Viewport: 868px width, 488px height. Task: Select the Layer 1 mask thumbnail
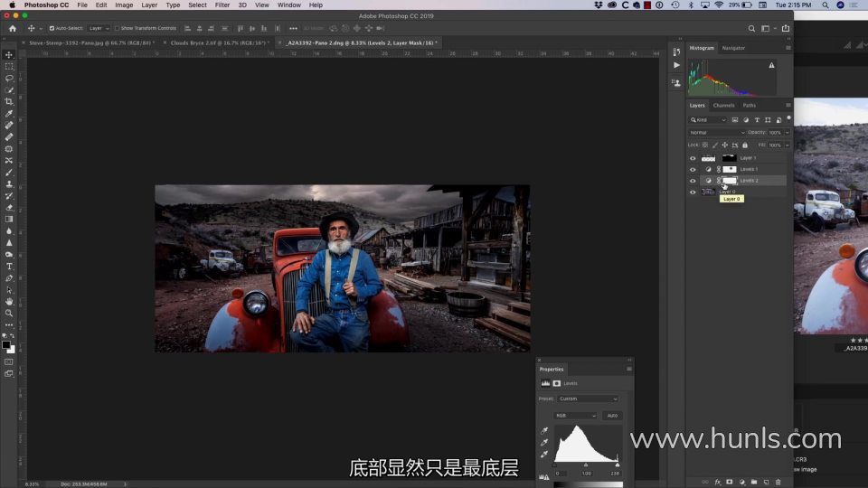click(x=729, y=158)
